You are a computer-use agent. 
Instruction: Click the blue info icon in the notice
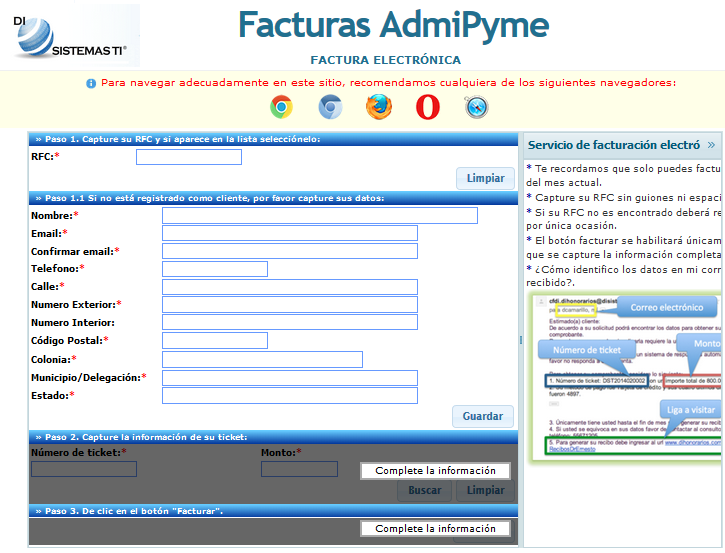pyautogui.click(x=91, y=83)
